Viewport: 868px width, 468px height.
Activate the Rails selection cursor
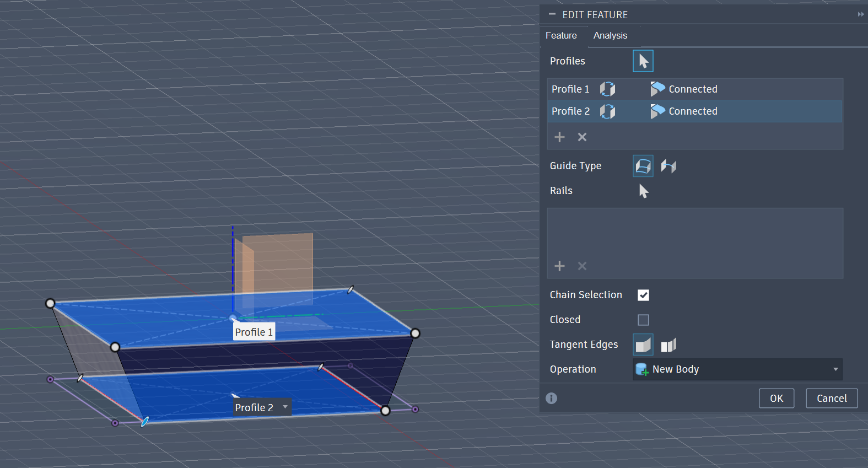click(x=643, y=191)
